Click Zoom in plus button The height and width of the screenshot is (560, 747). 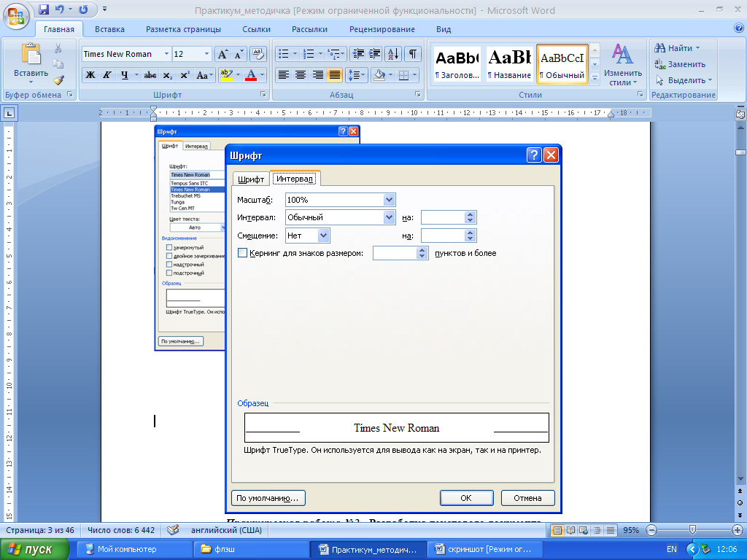click(737, 530)
